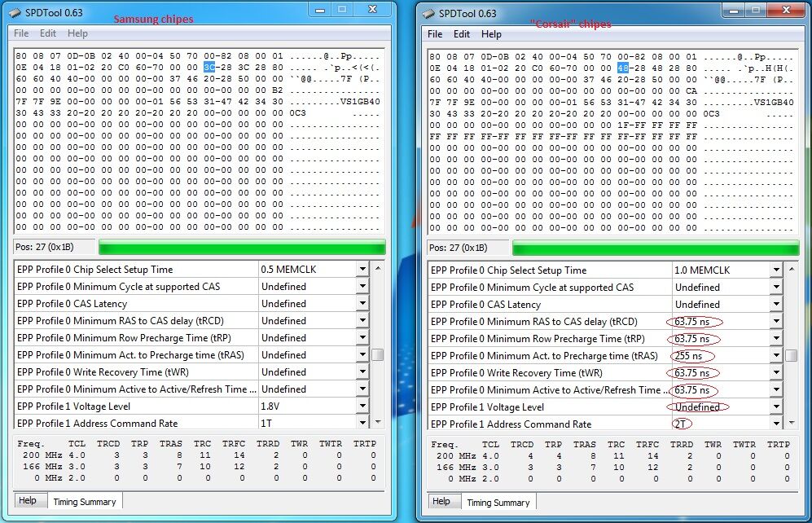
Task: Open File menu in right SPDTool window
Action: (x=435, y=34)
